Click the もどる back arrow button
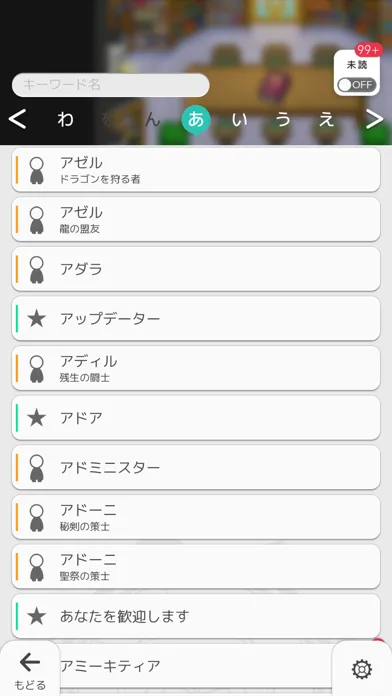Screen dimensions: 392x696 pyautogui.click(x=30, y=669)
